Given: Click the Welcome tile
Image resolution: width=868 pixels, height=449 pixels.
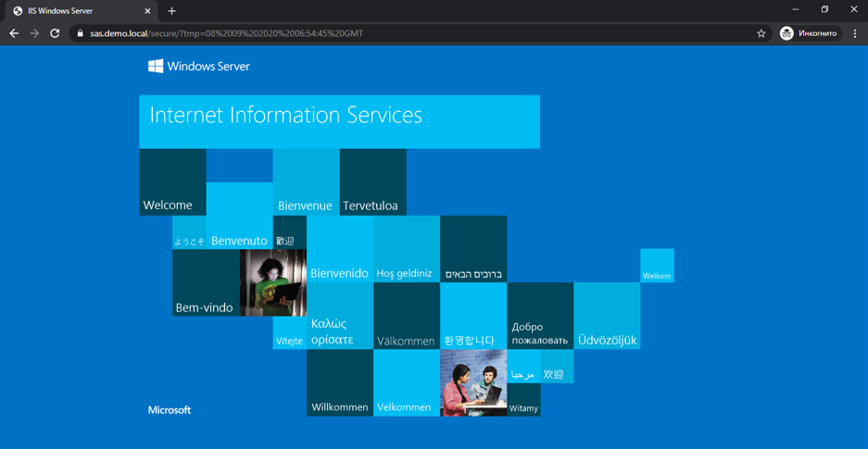Looking at the screenshot, I should [x=172, y=182].
